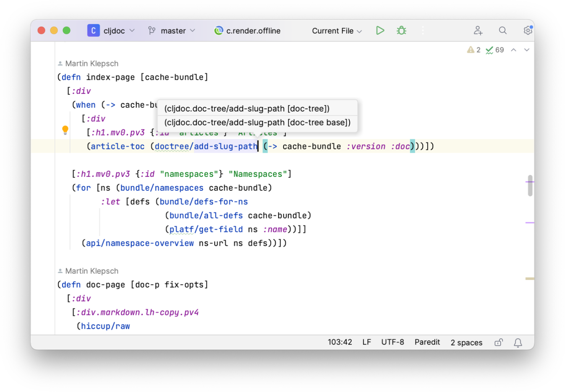Click the cache-bundle parameter in index-page vector
Screen dimensions: 565x392
(174, 77)
